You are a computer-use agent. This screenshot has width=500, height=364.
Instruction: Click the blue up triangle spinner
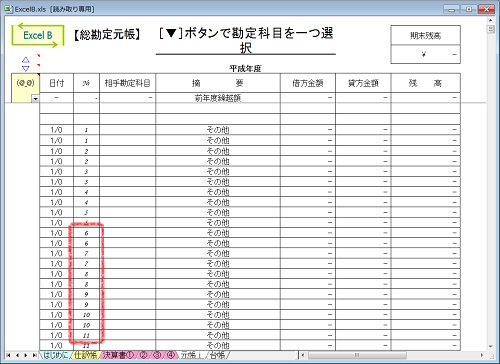click(x=26, y=60)
